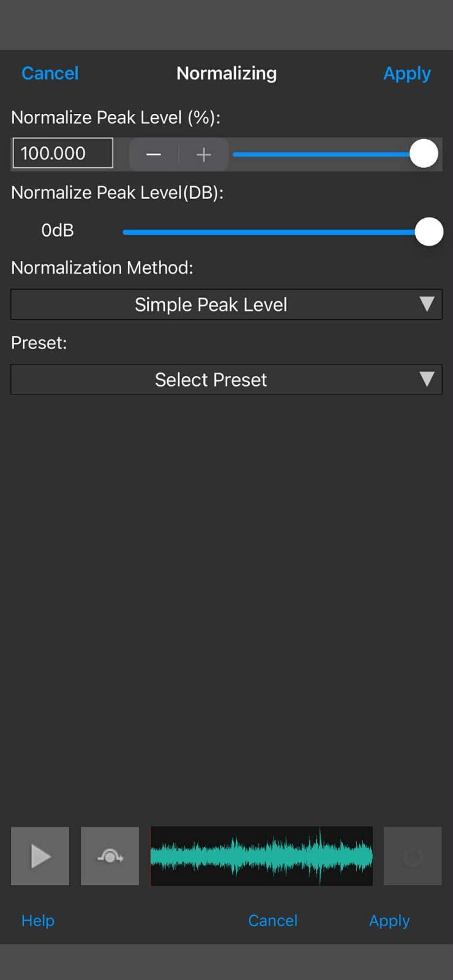Increase peak level with plus button

pos(204,154)
